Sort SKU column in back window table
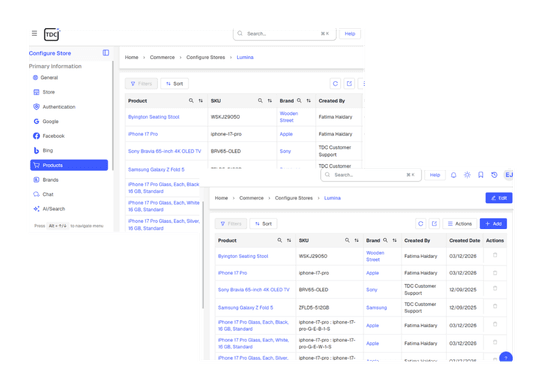Viewport: 540px width, 384px height. (270, 101)
